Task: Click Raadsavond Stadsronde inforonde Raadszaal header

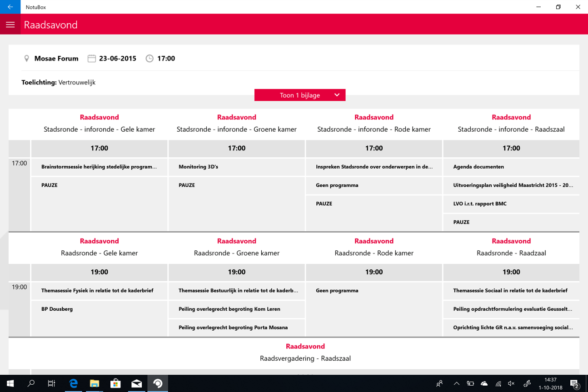Action: 511,124
